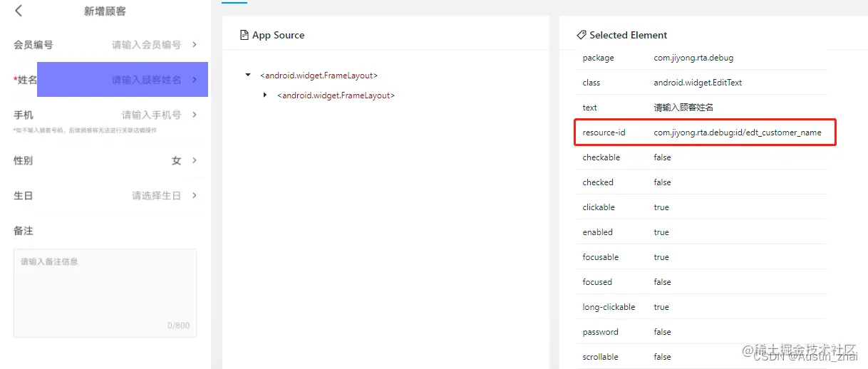Image resolution: width=868 pixels, height=369 pixels.
Task: Click the Selected Element tag icon
Action: [x=582, y=35]
